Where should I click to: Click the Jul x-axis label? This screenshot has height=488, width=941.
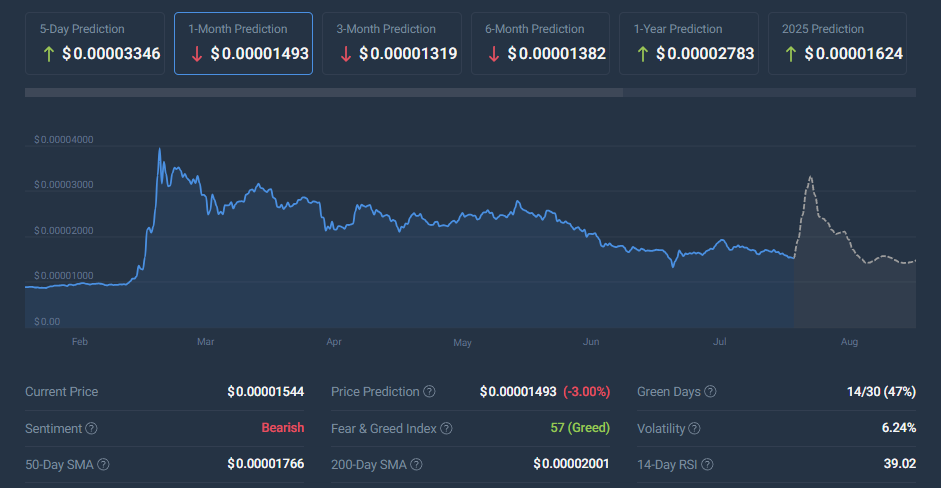click(x=720, y=342)
